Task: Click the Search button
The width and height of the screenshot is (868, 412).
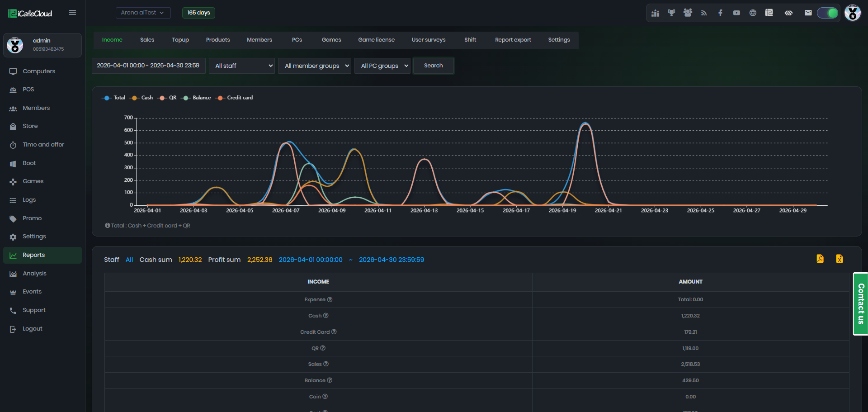Action: tap(434, 66)
